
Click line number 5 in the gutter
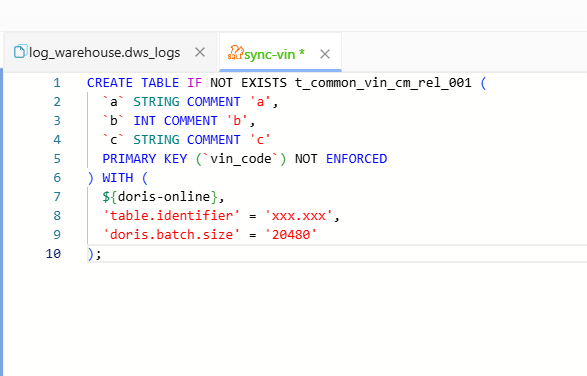click(x=57, y=159)
